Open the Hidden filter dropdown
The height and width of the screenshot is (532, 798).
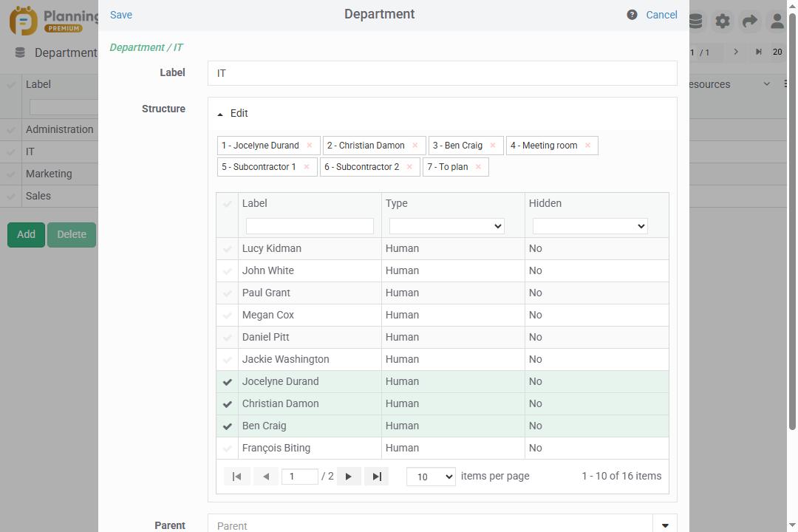[590, 226]
